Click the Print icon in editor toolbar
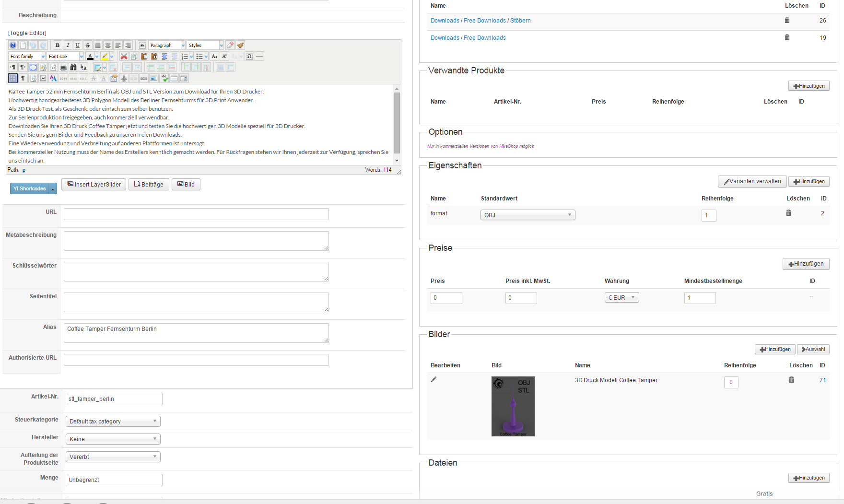 point(63,67)
